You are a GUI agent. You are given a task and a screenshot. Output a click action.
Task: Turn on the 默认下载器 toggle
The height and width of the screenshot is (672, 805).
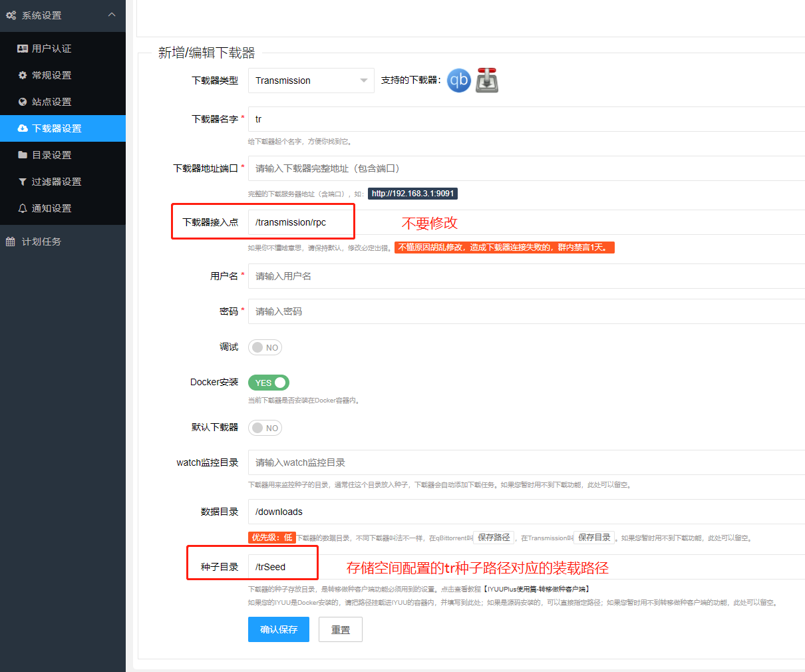click(x=265, y=428)
